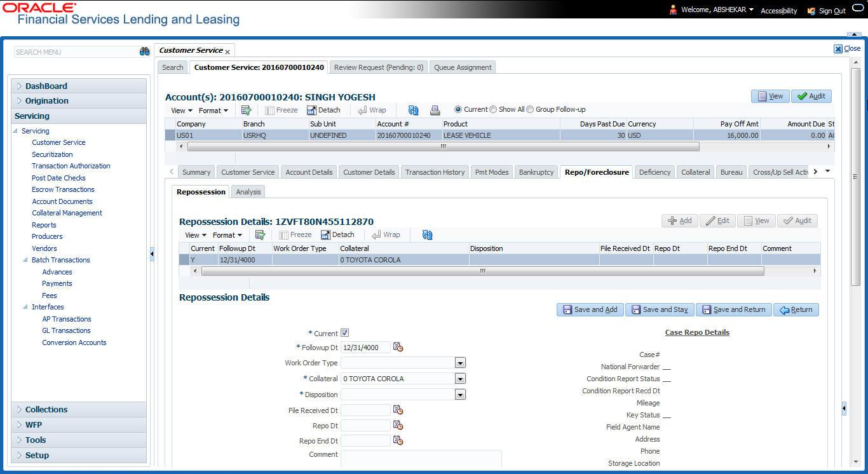This screenshot has width=868, height=474.
Task: Switch to the Bankruptcy tab
Action: [x=536, y=172]
